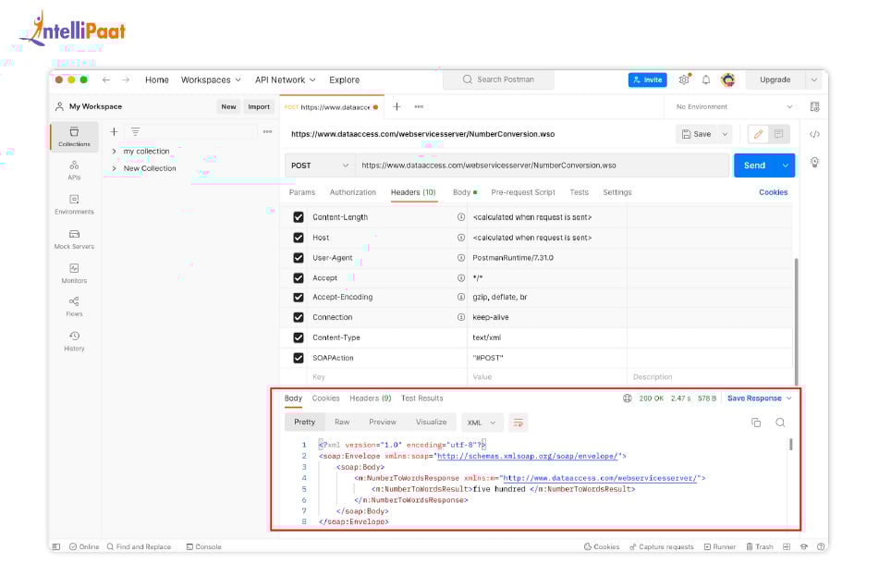This screenshot has width=879, height=588.
Task: Uncheck the Accept header checkbox
Action: point(299,278)
